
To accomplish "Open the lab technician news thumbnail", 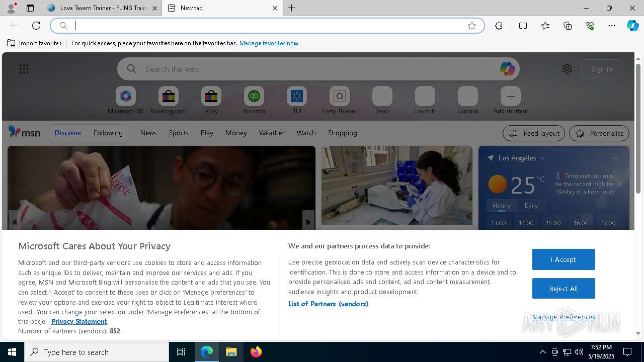I will [x=397, y=185].
